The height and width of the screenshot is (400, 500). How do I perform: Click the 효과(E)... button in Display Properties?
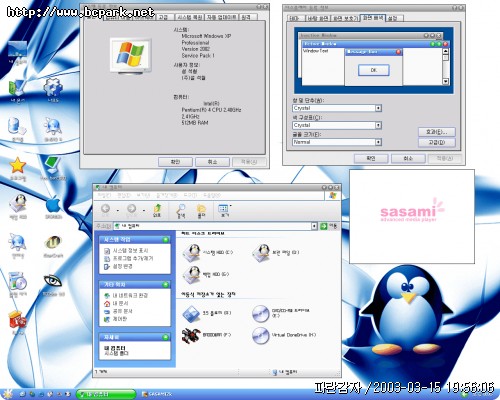pos(436,132)
